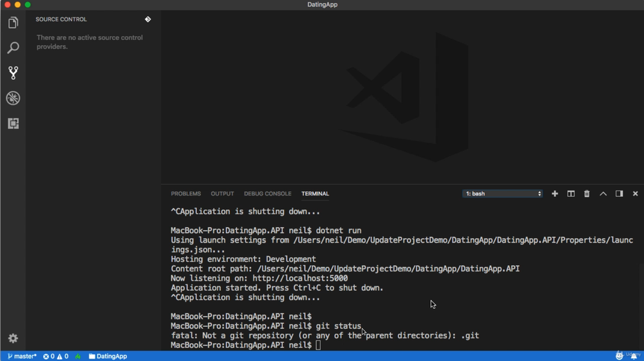Image resolution: width=644 pixels, height=361 pixels.
Task: Open the Manage gear menu
Action: (13, 338)
